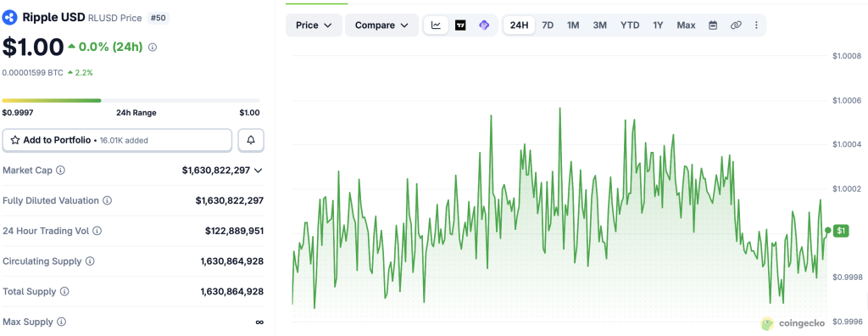Screen dimensions: 868x336
Task: Click the 16.01K added text
Action: (124, 140)
